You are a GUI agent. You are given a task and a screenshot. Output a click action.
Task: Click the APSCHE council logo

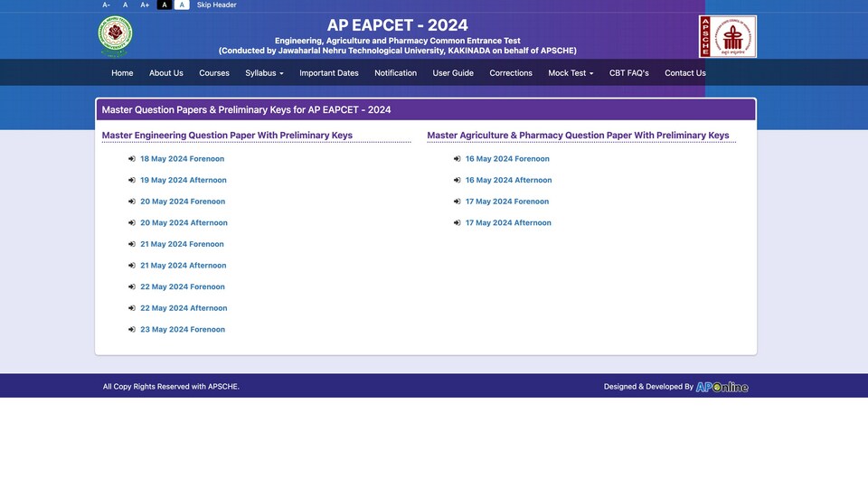point(727,36)
